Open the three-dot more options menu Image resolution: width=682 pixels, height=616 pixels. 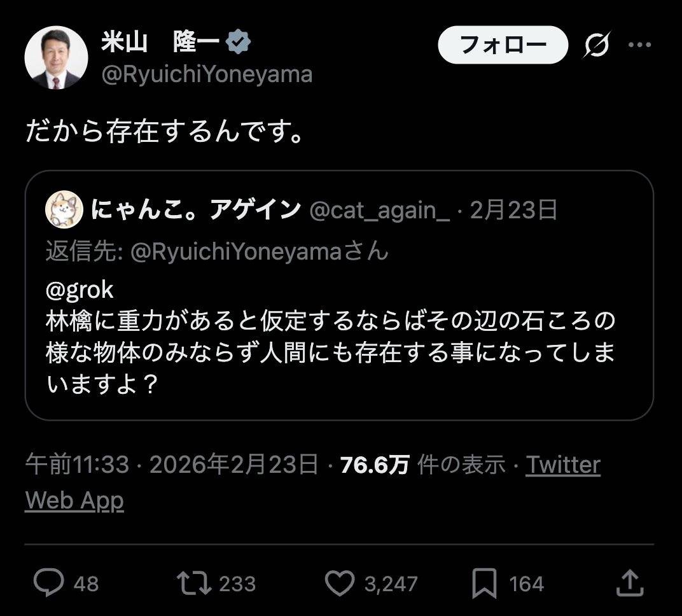(x=639, y=45)
